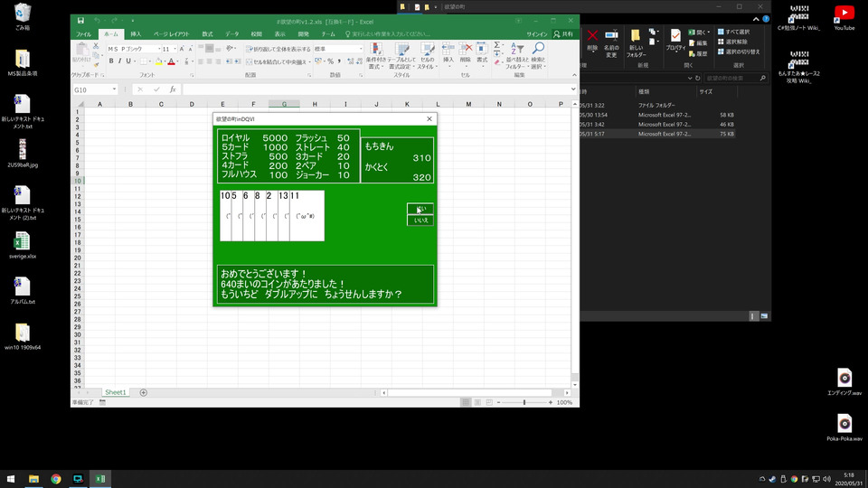The image size is (868, 488).
Task: Toggle bold formatting in the Excel ribbon
Action: 111,61
